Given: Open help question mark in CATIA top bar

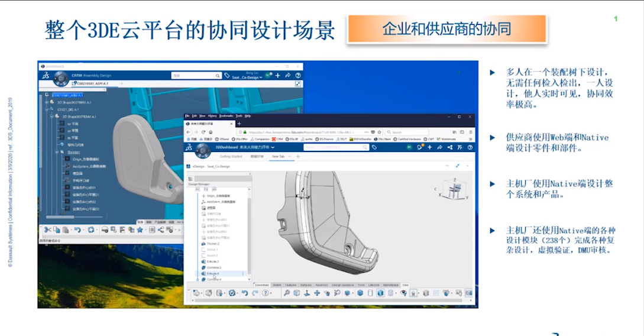Looking at the screenshot, I should tap(298, 76).
